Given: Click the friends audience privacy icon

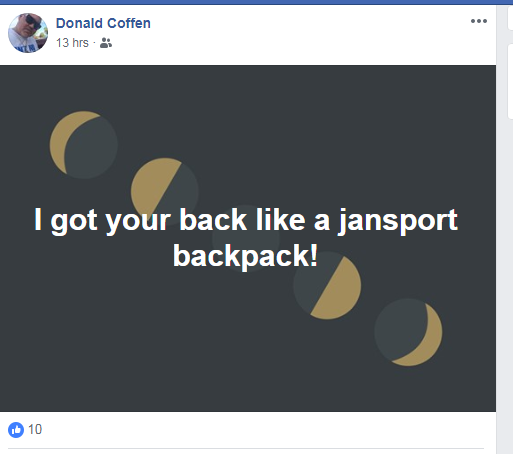Looking at the screenshot, I should point(106,43).
